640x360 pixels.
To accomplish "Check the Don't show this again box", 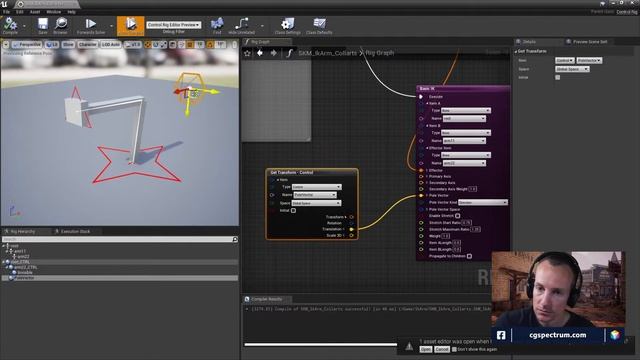I will [454, 349].
